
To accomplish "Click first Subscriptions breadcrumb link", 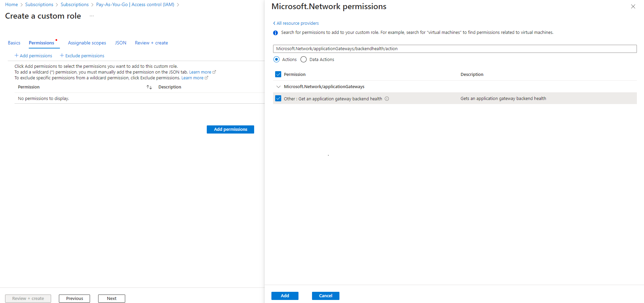I will tap(39, 4).
